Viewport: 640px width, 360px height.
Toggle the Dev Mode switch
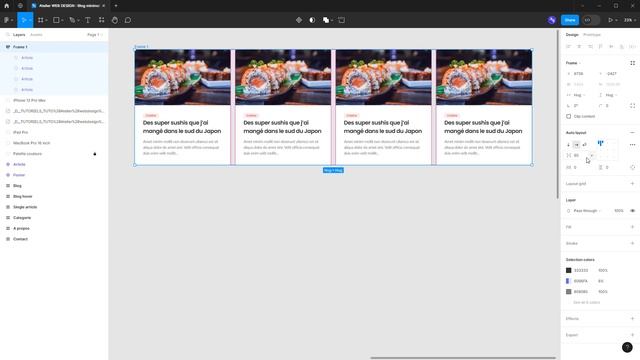(x=591, y=20)
